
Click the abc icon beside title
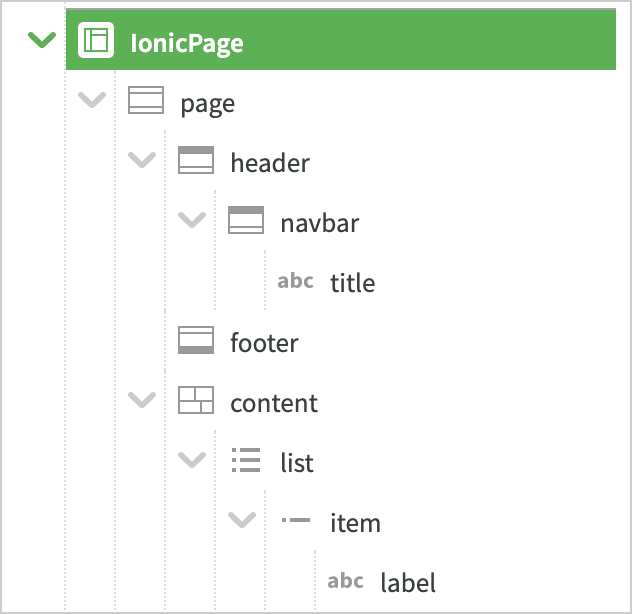click(x=296, y=282)
